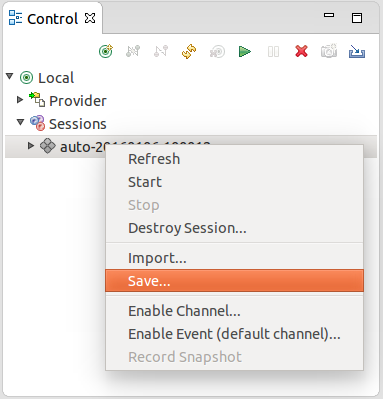Image resolution: width=383 pixels, height=399 pixels.
Task: Click the Import session toolbar icon
Action: (357, 51)
